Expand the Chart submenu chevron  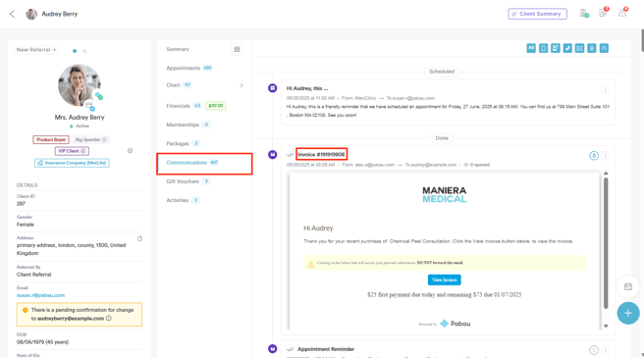(241, 85)
